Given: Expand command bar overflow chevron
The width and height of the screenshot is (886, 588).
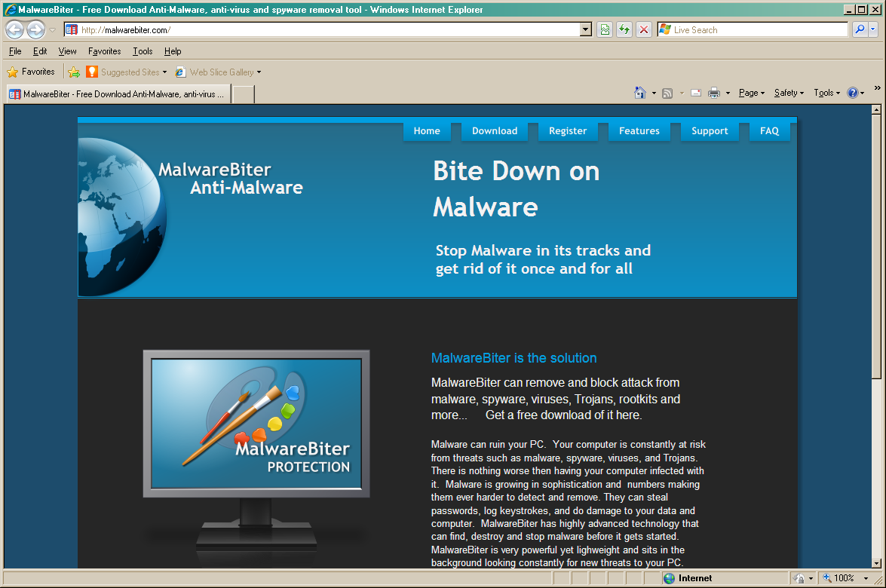Looking at the screenshot, I should (878, 88).
